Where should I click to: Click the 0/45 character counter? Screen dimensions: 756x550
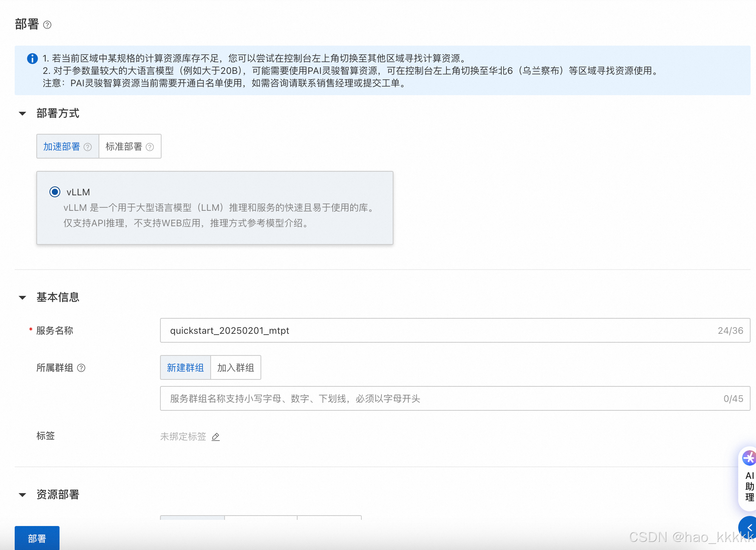pyautogui.click(x=733, y=399)
